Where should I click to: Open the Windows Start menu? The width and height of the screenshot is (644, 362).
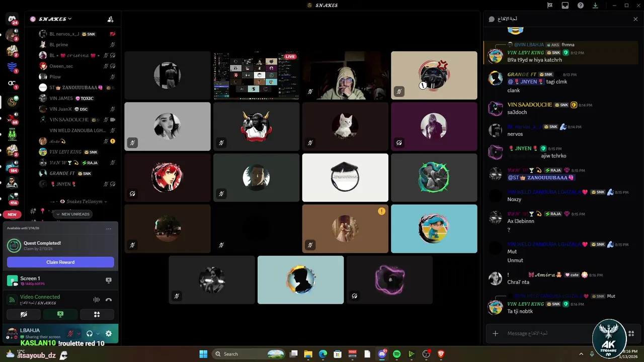[203, 354]
